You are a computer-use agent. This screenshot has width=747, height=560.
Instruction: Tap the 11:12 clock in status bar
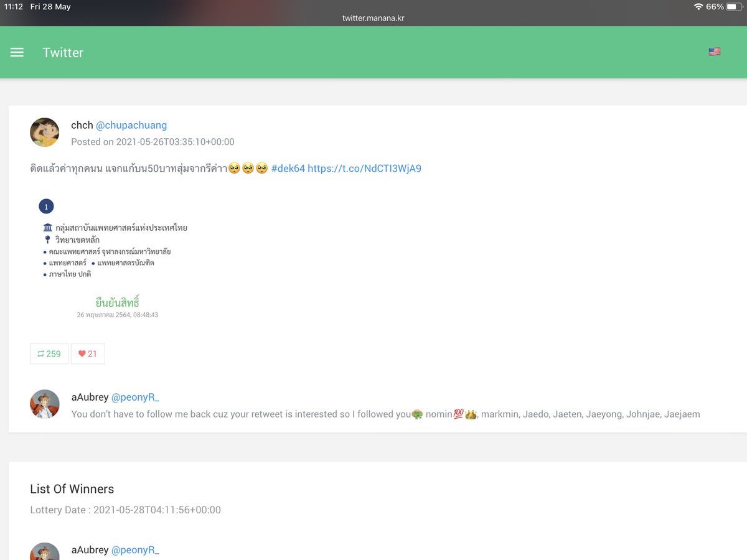[14, 7]
